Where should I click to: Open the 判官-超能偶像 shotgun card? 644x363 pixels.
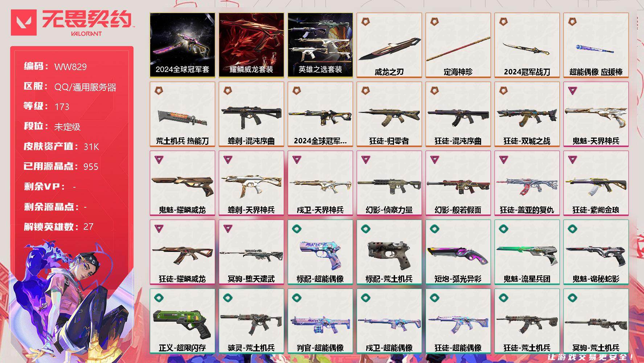tap(320, 321)
